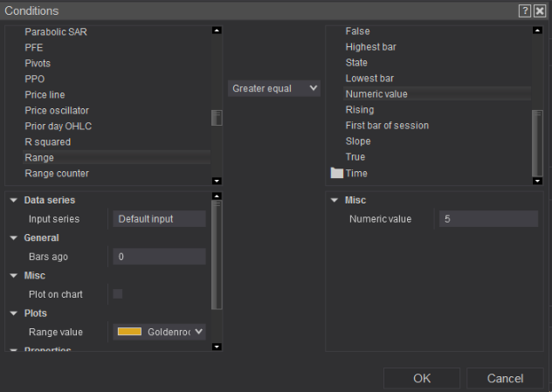This screenshot has height=392, width=552.
Task: Click the help question mark icon
Action: tap(524, 10)
